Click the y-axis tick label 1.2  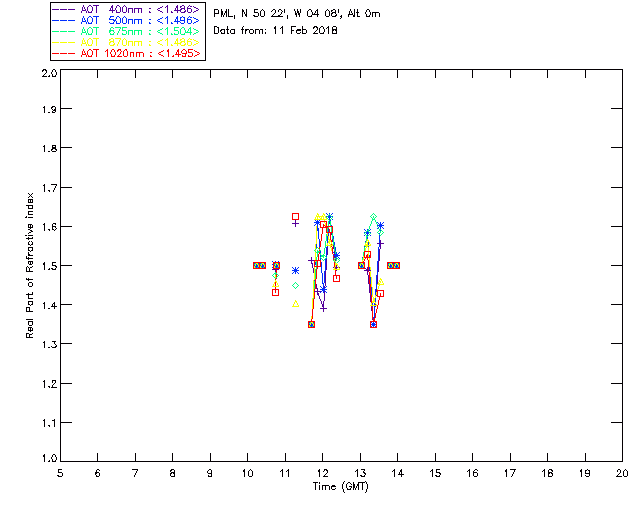(x=49, y=384)
